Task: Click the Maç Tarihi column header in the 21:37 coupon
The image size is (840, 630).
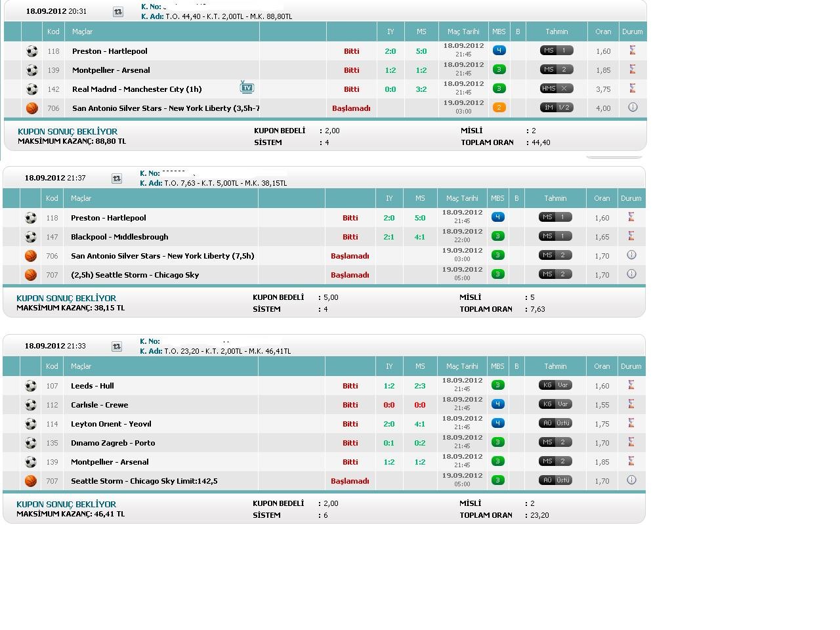Action: tap(462, 198)
